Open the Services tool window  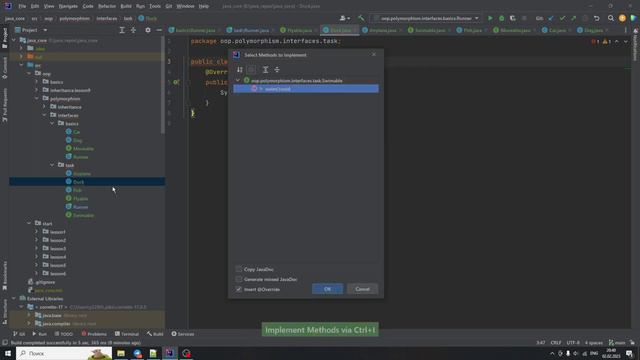(183, 334)
